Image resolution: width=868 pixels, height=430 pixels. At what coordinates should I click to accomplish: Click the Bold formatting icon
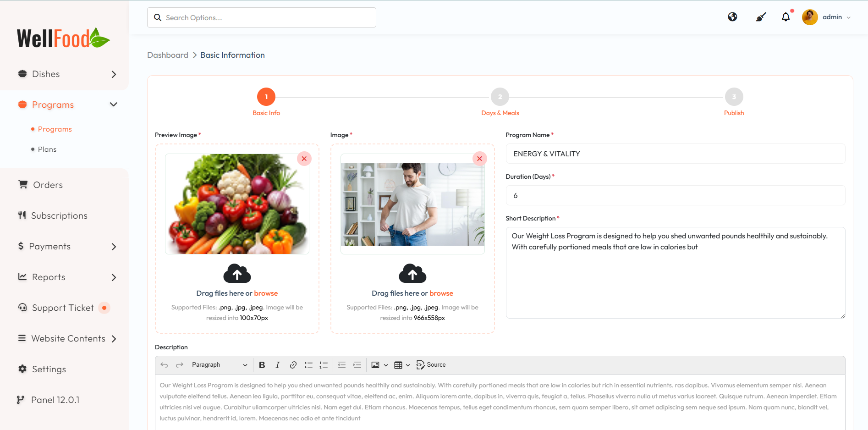coord(262,365)
